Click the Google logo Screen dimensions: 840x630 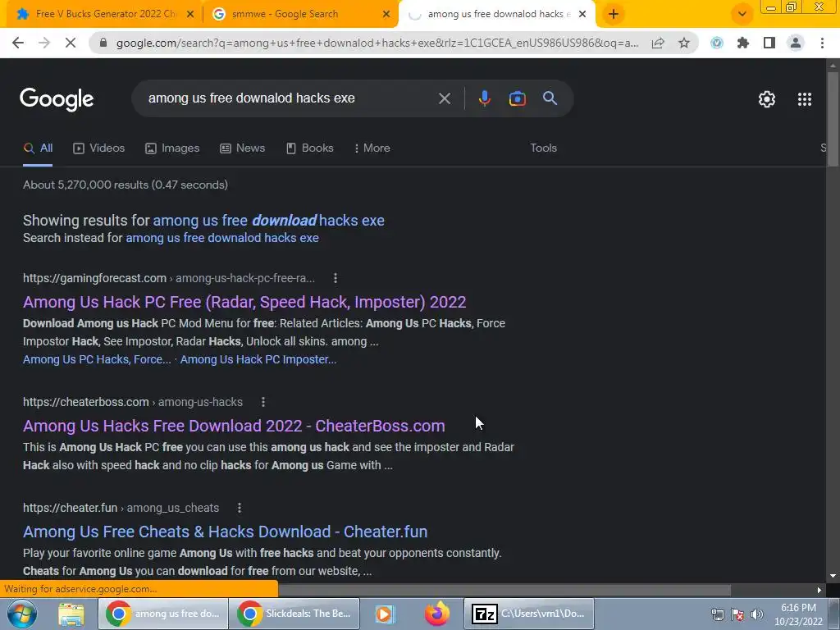[57, 99]
